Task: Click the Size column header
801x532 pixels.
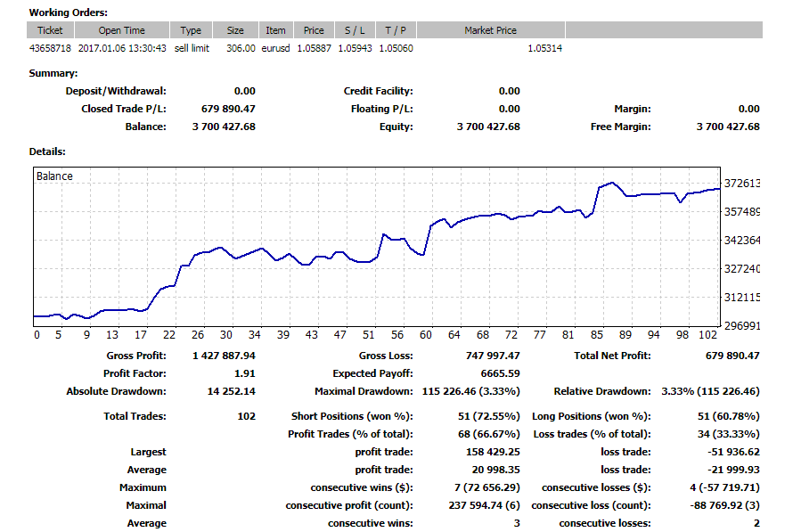Action: 235,30
